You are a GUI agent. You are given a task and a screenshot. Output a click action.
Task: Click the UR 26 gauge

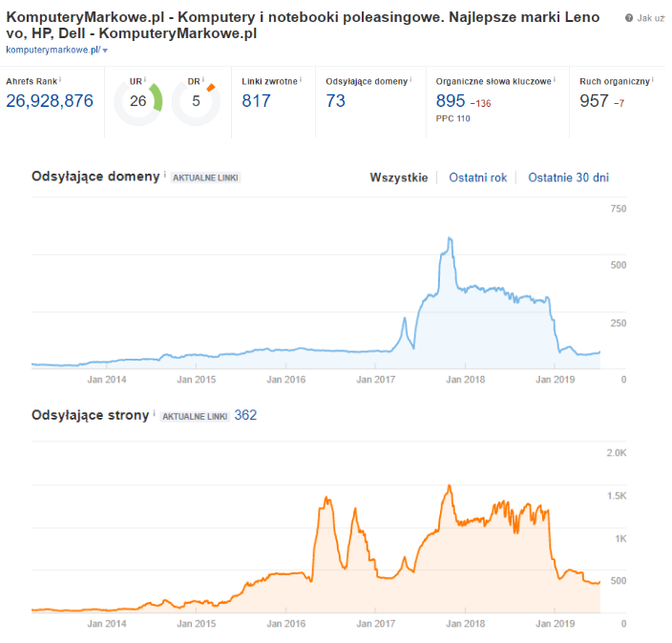[138, 101]
